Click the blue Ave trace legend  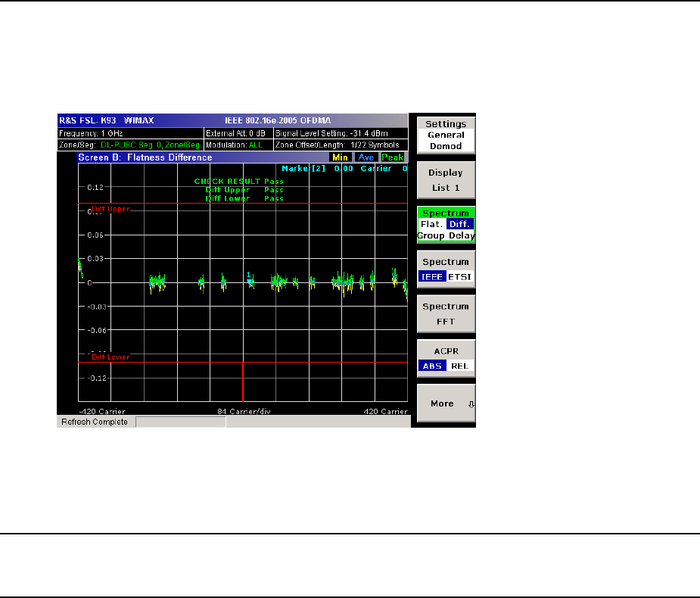coord(366,157)
